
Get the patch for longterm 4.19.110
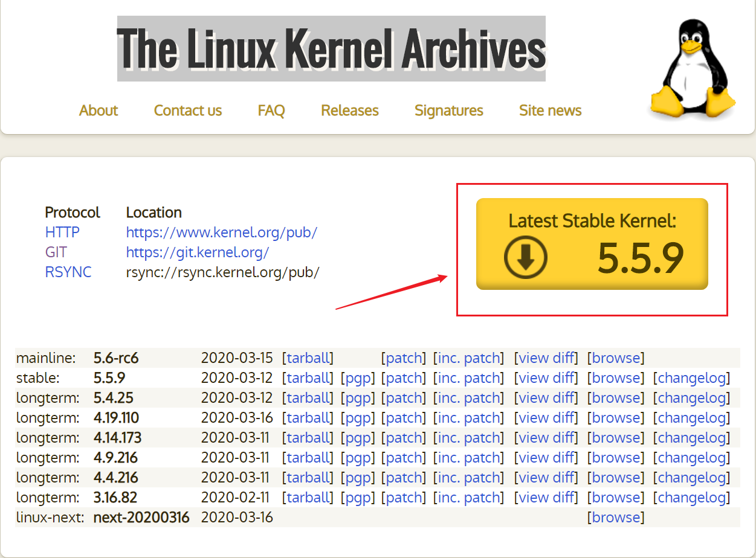point(404,418)
